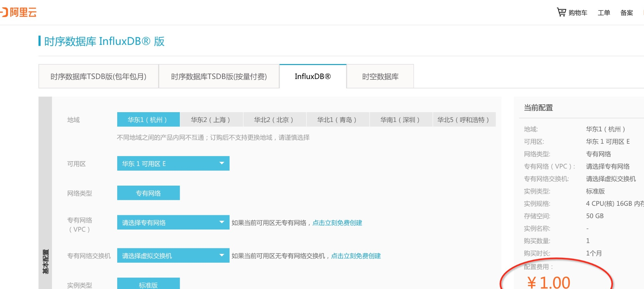Select region 华北2（北京）

tap(275, 120)
